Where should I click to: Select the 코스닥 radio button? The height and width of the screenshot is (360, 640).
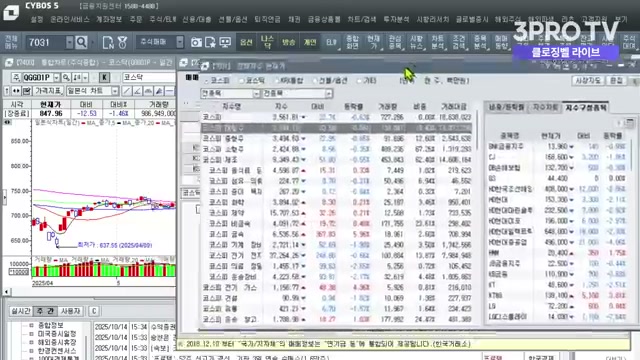(x=242, y=81)
